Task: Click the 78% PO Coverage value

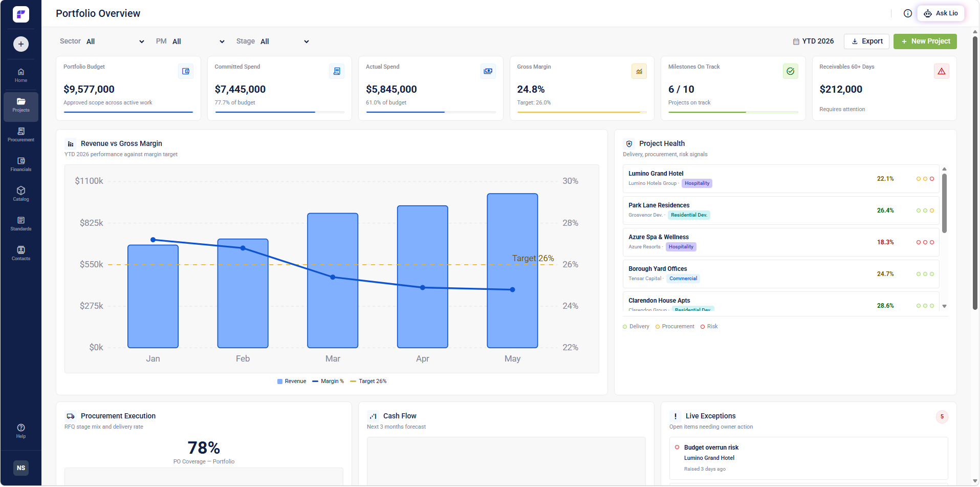Action: 204,448
